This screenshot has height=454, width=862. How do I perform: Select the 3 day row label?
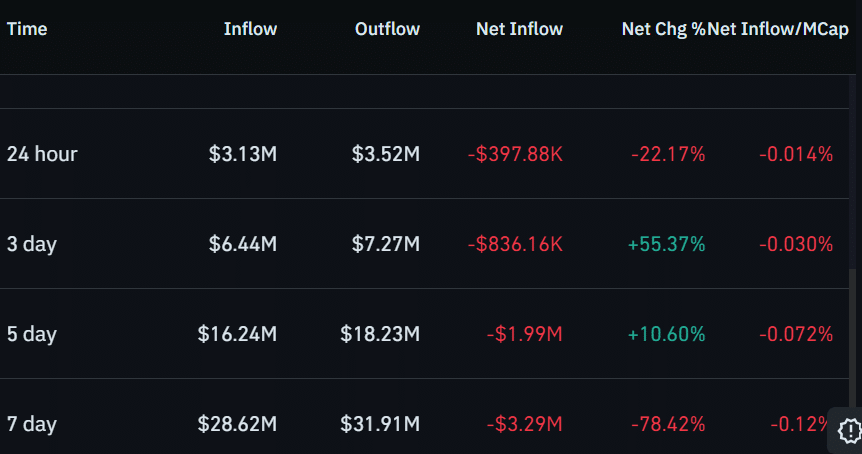32,244
